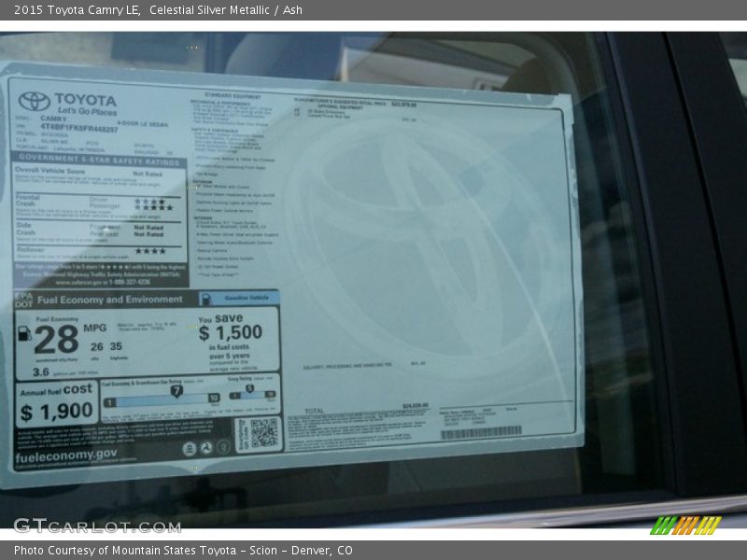Click the '2015 Toyota Camry LE' caption

[78, 9]
